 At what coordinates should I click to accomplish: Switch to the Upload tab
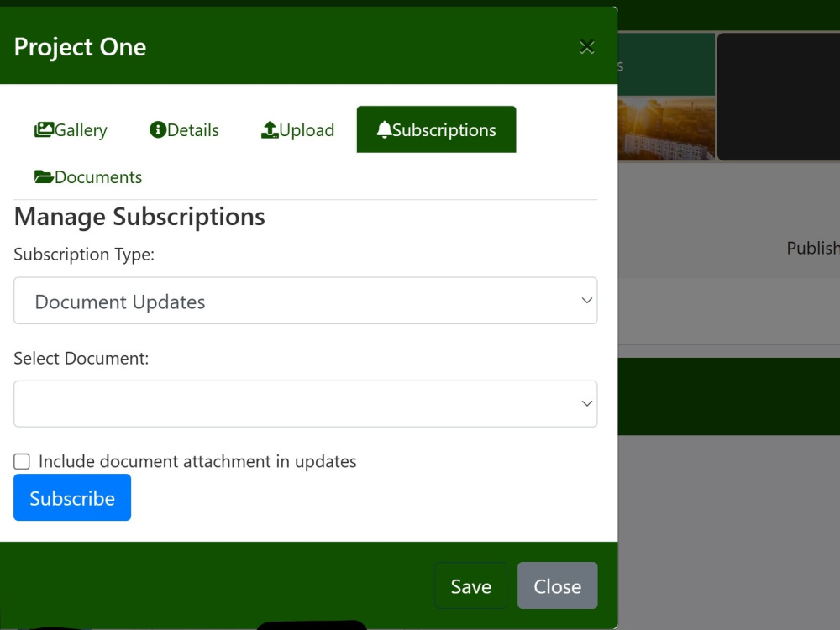(x=297, y=129)
